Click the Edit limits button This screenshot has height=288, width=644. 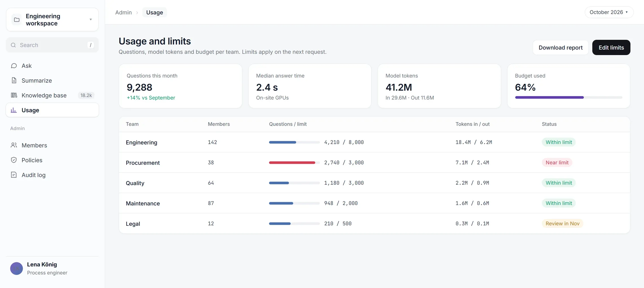click(x=611, y=47)
